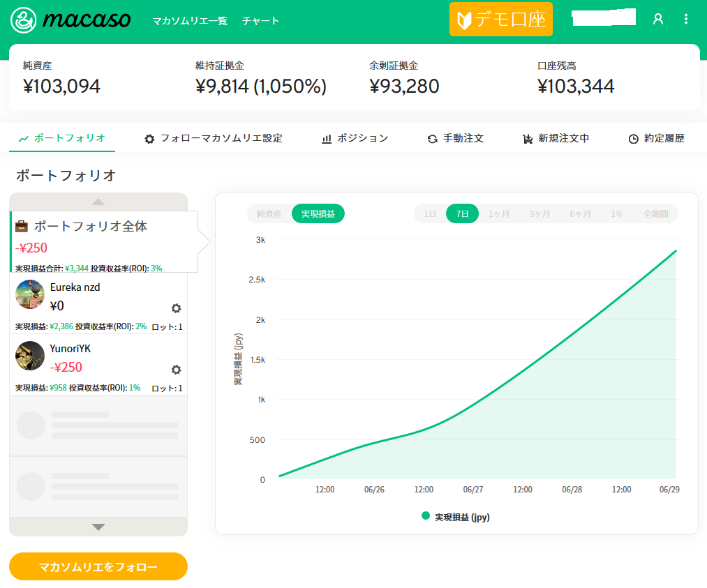Set chart period to 1ヶ月
Screen dimensions: 707x588
tap(499, 214)
